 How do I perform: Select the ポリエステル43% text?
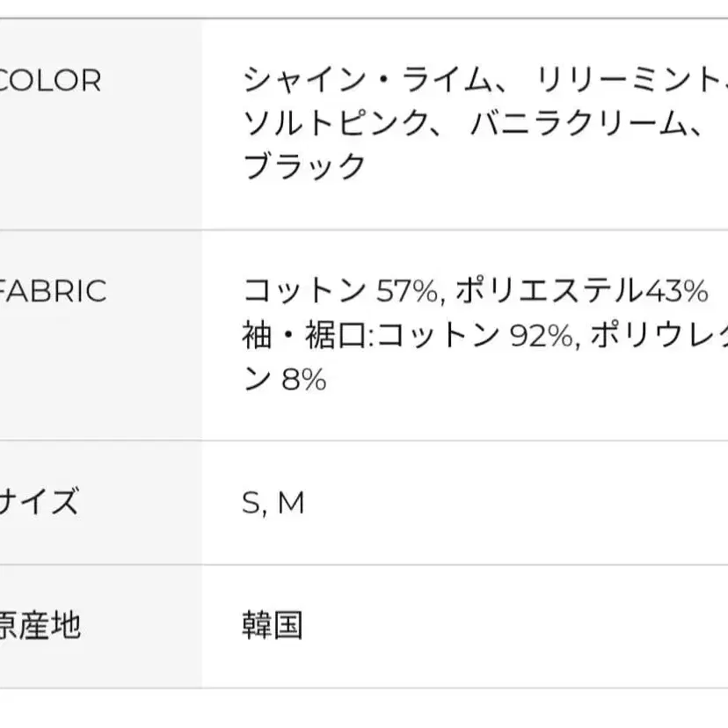[581, 291]
